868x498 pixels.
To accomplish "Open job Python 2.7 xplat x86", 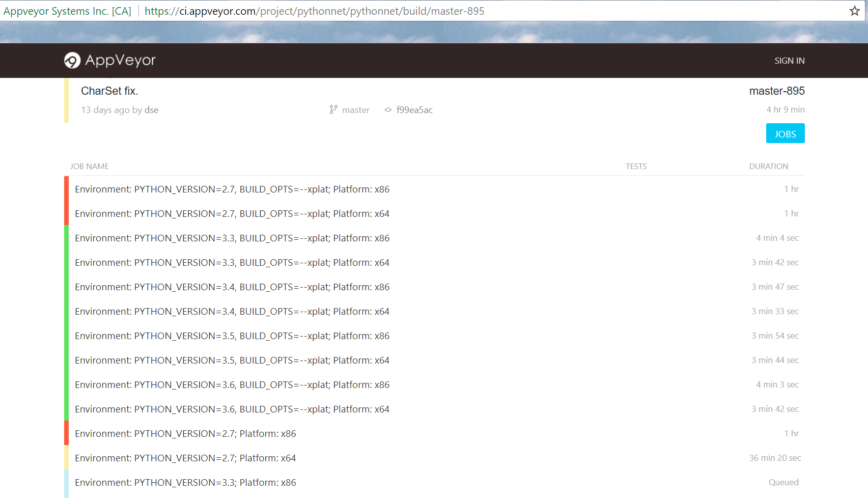I will 232,189.
